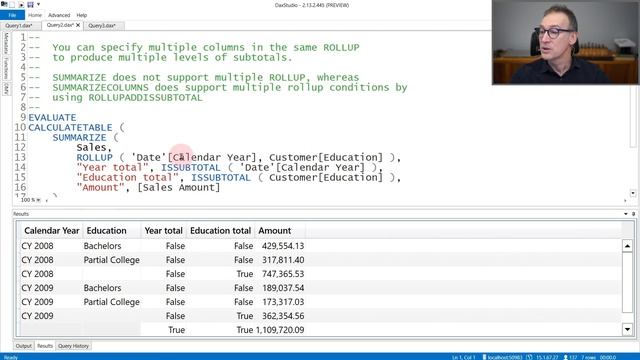Click the 1,109,720.09 grand total cell
This screenshot has height=360, width=640.
tap(280, 330)
